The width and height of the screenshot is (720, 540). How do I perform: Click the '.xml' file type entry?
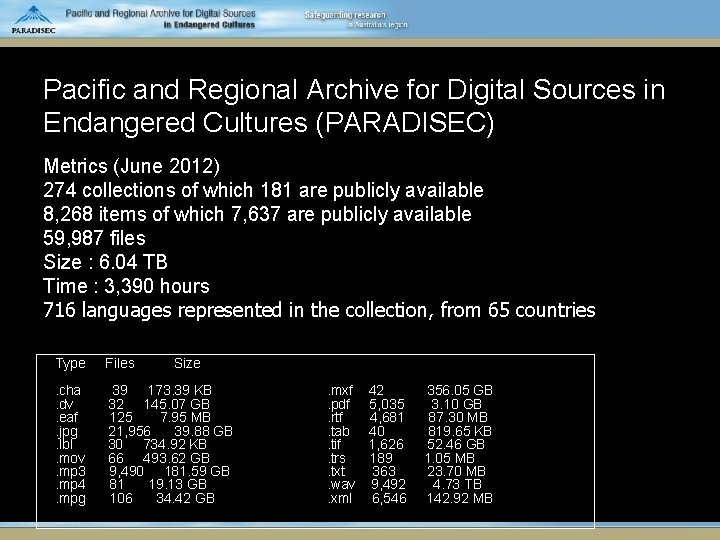(340, 498)
